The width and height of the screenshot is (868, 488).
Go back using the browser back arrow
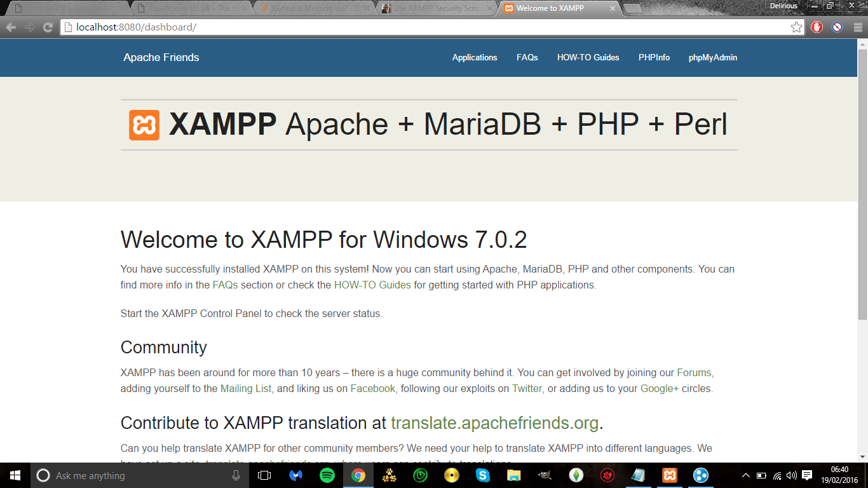point(11,27)
